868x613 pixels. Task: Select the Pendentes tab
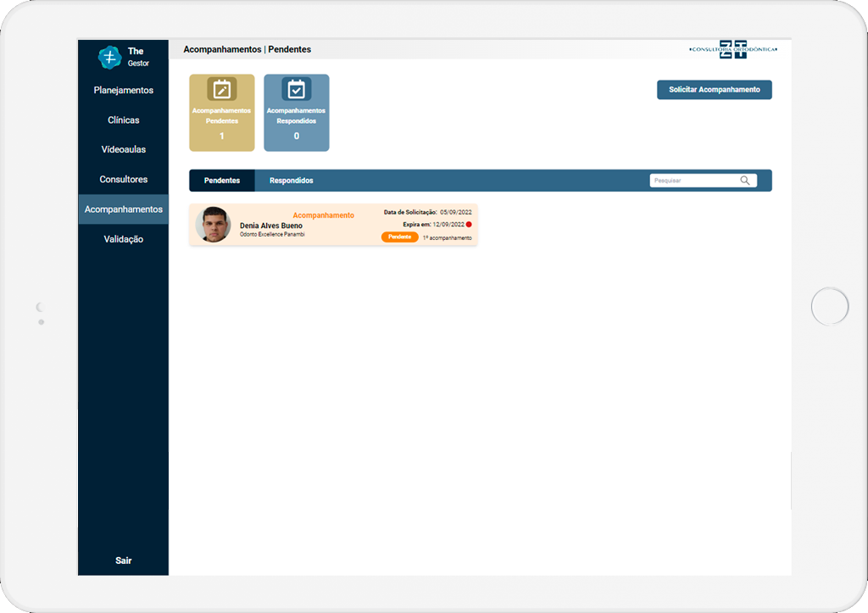[x=222, y=181]
